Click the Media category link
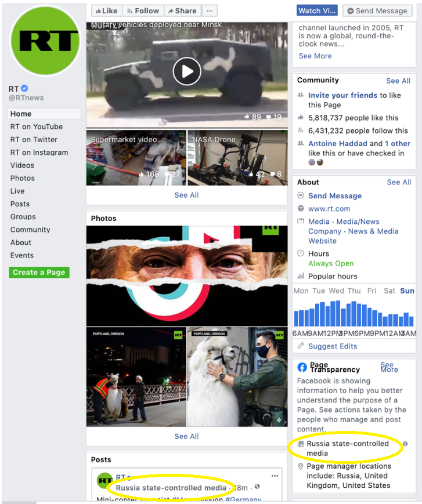Image resolution: width=422 pixels, height=504 pixels. tap(319, 222)
